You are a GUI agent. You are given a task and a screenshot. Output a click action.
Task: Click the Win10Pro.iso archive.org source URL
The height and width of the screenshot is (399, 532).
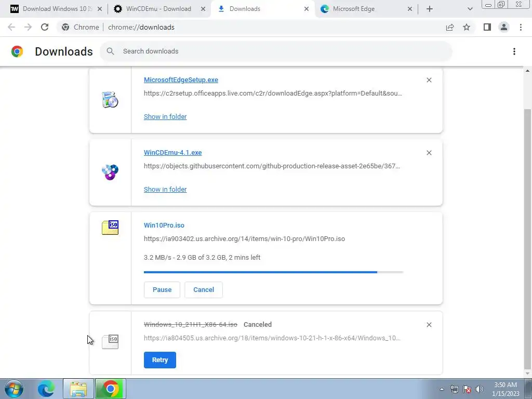point(244,239)
